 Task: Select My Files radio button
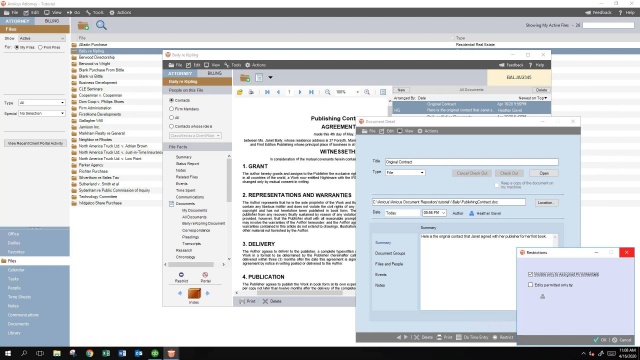[x=17, y=47]
